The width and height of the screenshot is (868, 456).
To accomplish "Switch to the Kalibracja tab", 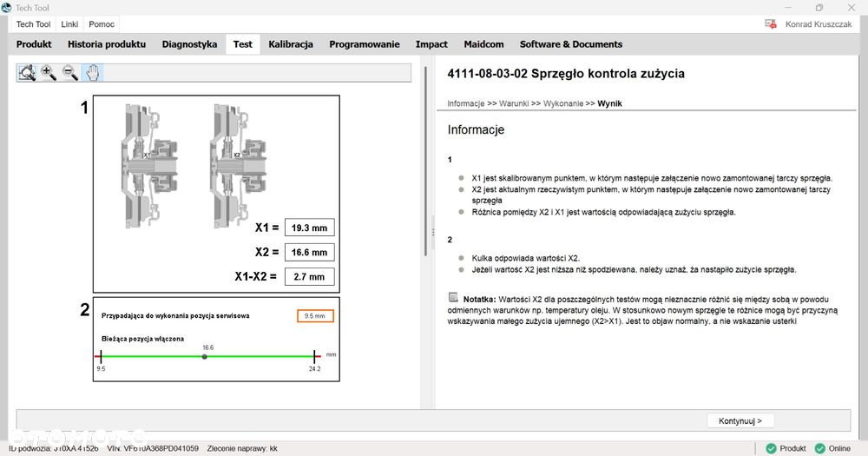I will 291,44.
